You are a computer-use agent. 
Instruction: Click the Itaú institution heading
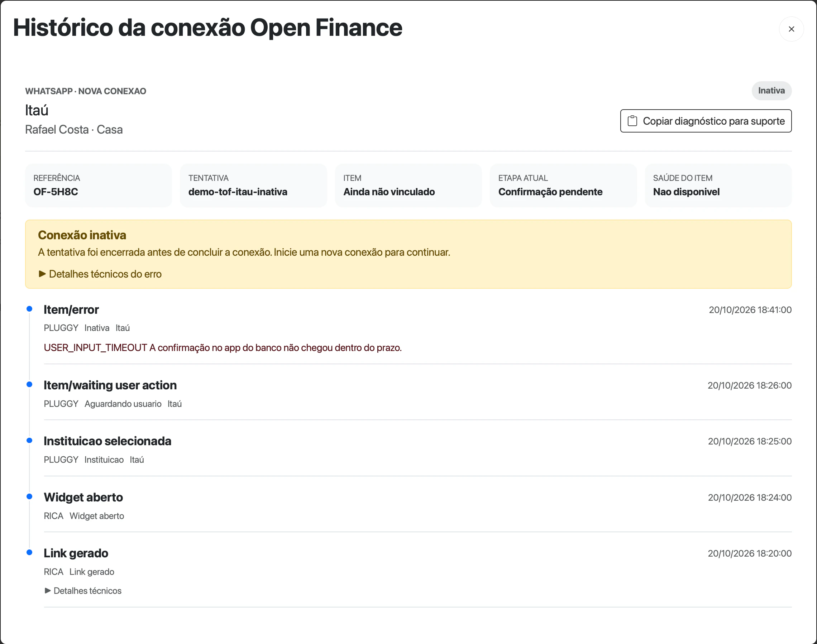tap(37, 110)
